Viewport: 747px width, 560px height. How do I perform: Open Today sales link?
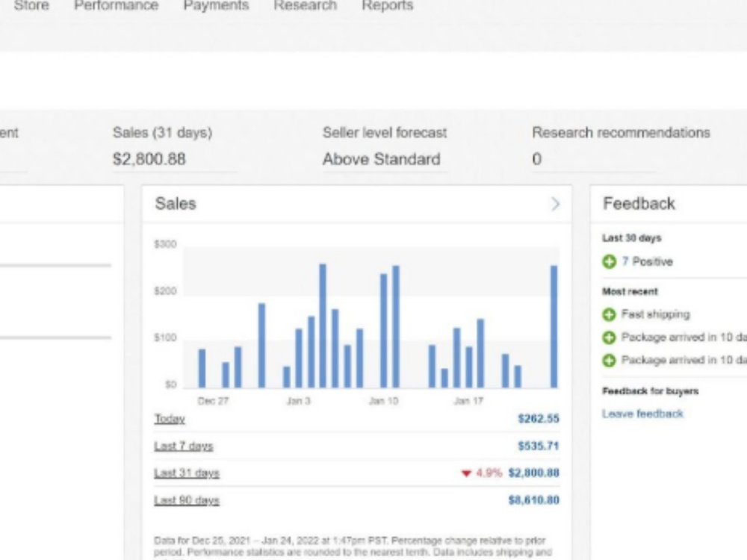[170, 419]
